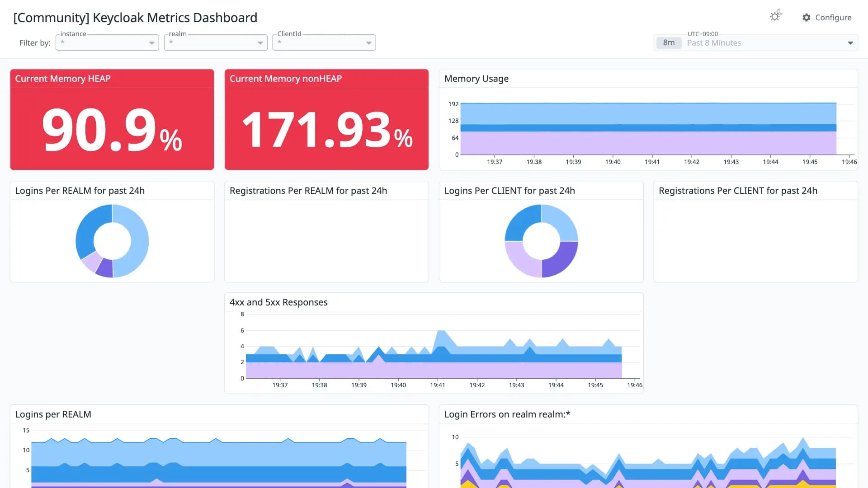868x488 pixels.
Task: Click the Logins per REALM area chart
Action: point(219,463)
